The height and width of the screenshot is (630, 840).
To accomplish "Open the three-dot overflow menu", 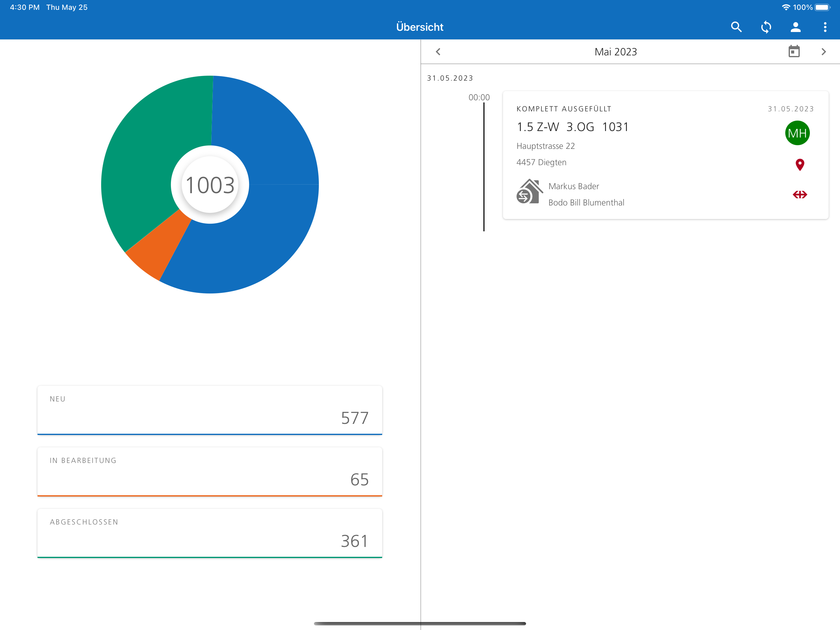I will coord(825,27).
